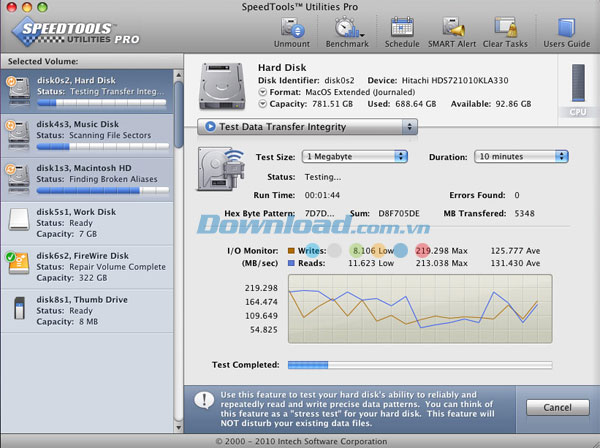
Task: Click the Selected Volume header
Action: (x=92, y=62)
